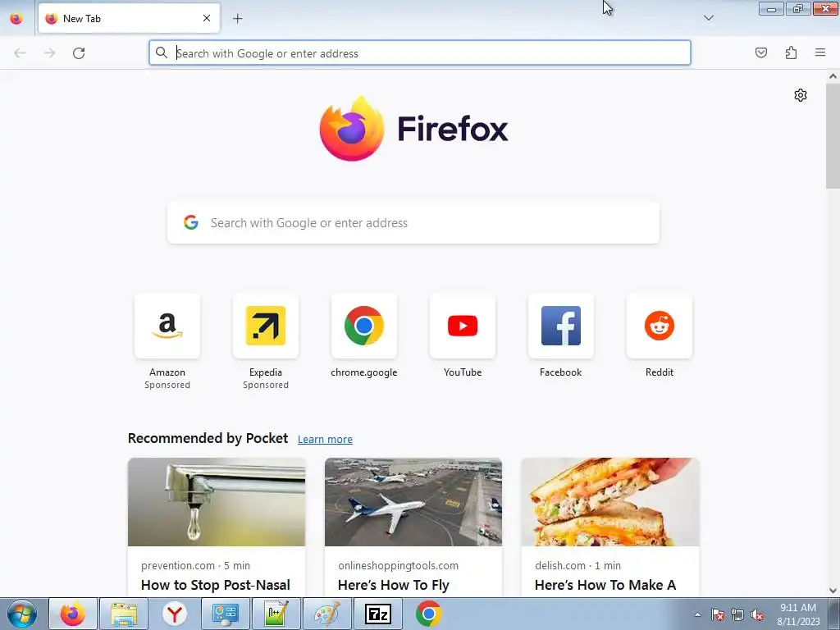This screenshot has width=840, height=630.
Task: Close the New Tab tab
Action: [207, 18]
